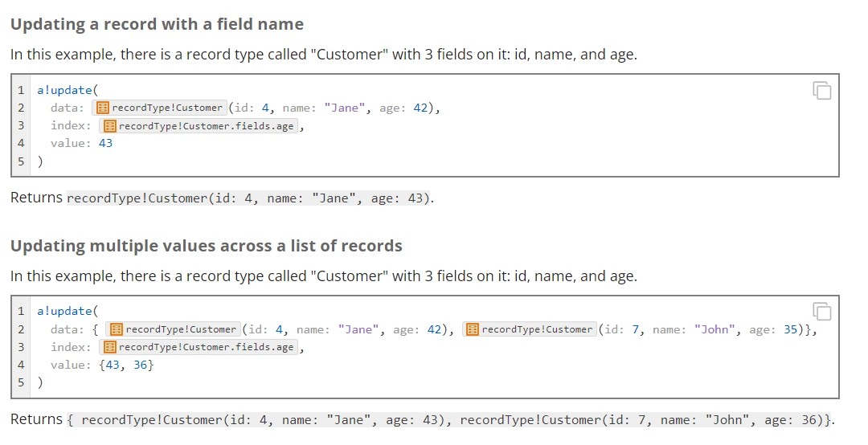Click the a!update function in second code block
This screenshot has width=868, height=445.
pyautogui.click(x=64, y=311)
